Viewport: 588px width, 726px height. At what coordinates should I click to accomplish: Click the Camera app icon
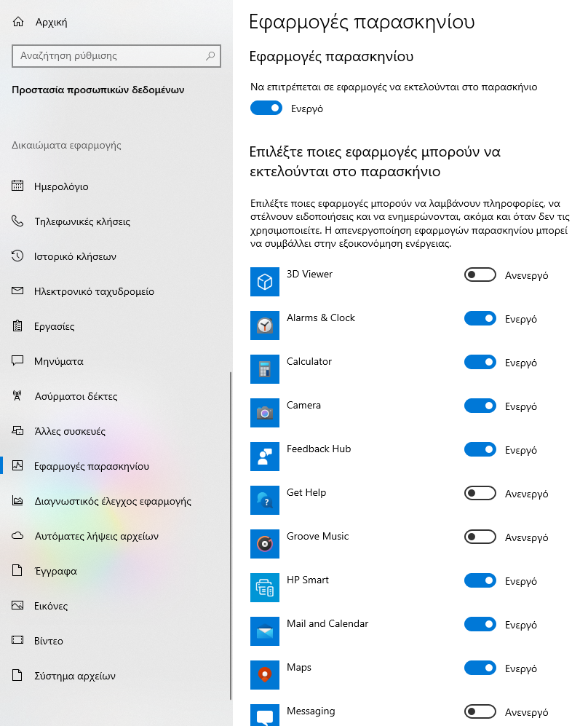pos(265,413)
